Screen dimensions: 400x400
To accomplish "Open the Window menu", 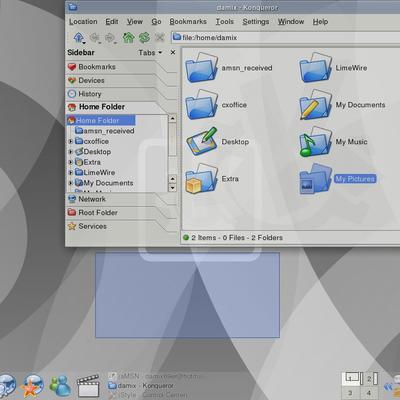I will point(291,22).
